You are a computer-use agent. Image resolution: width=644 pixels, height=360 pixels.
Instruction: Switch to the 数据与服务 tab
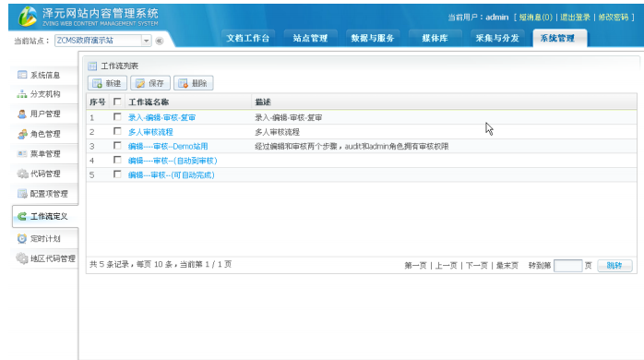pyautogui.click(x=373, y=38)
